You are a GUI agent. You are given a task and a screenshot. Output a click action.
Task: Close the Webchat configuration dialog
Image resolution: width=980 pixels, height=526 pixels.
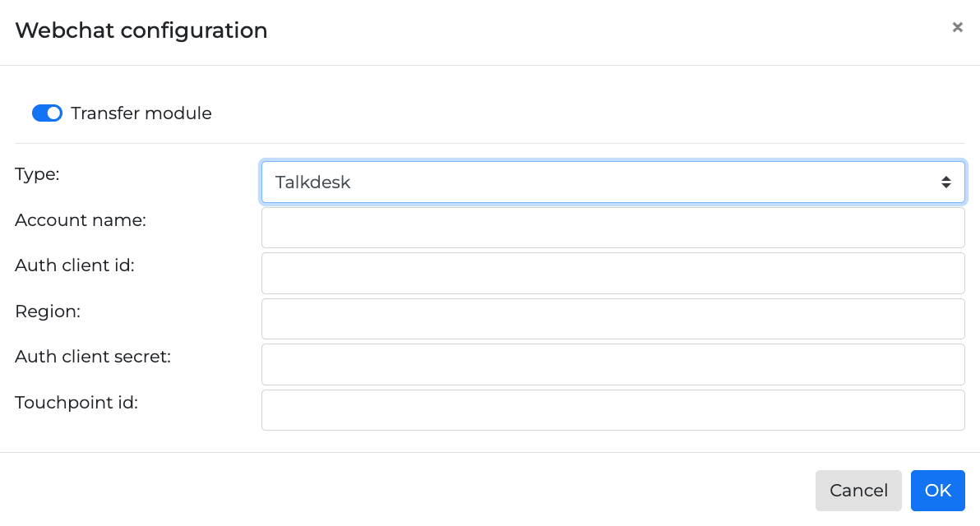(x=957, y=27)
